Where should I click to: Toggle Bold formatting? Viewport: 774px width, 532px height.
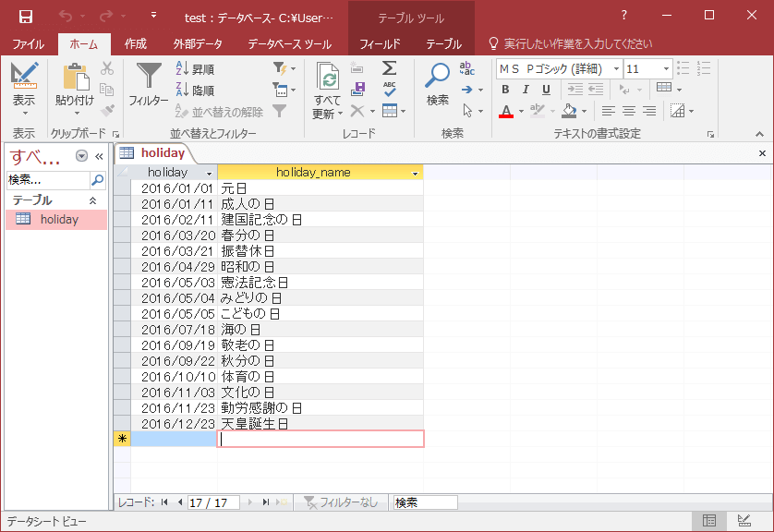[x=505, y=90]
